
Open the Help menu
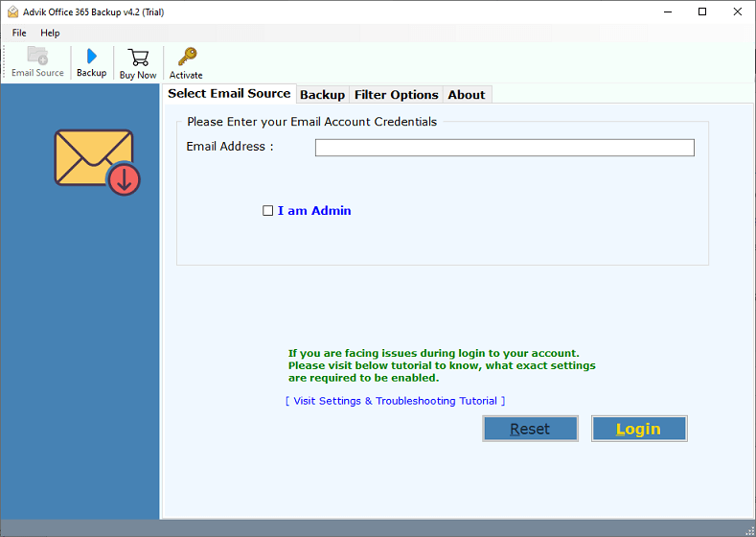50,33
